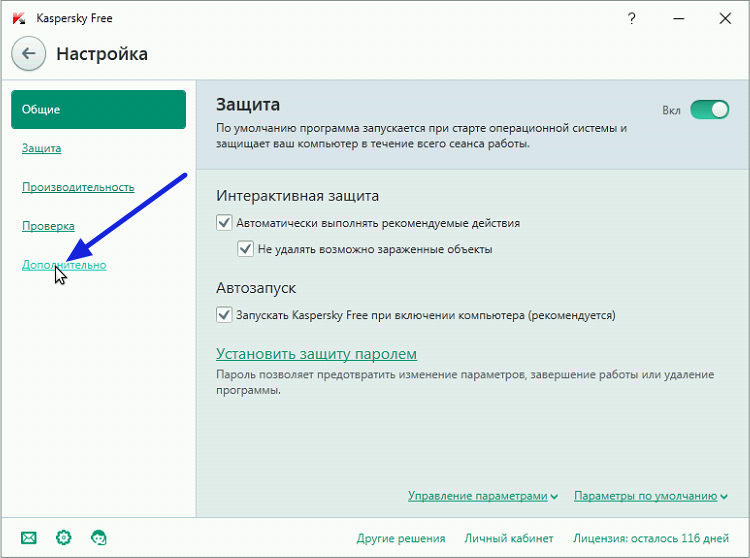Expand the Управление параметрами dropdown
750x558 pixels.
pos(483,496)
